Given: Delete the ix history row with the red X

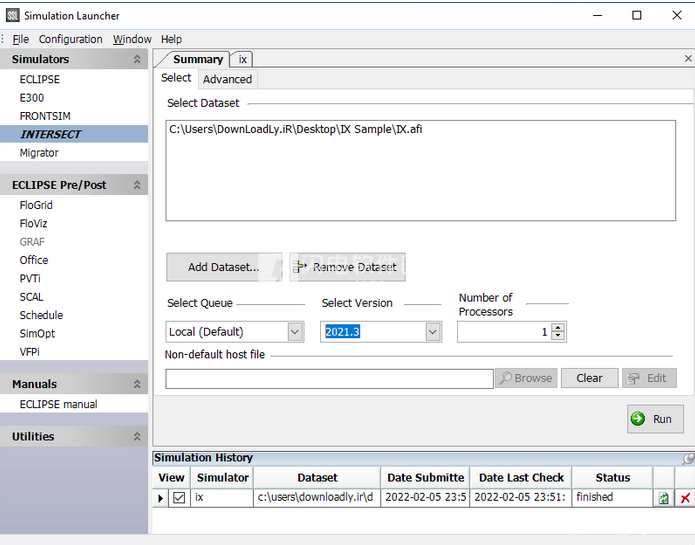Looking at the screenshot, I should (x=685, y=498).
